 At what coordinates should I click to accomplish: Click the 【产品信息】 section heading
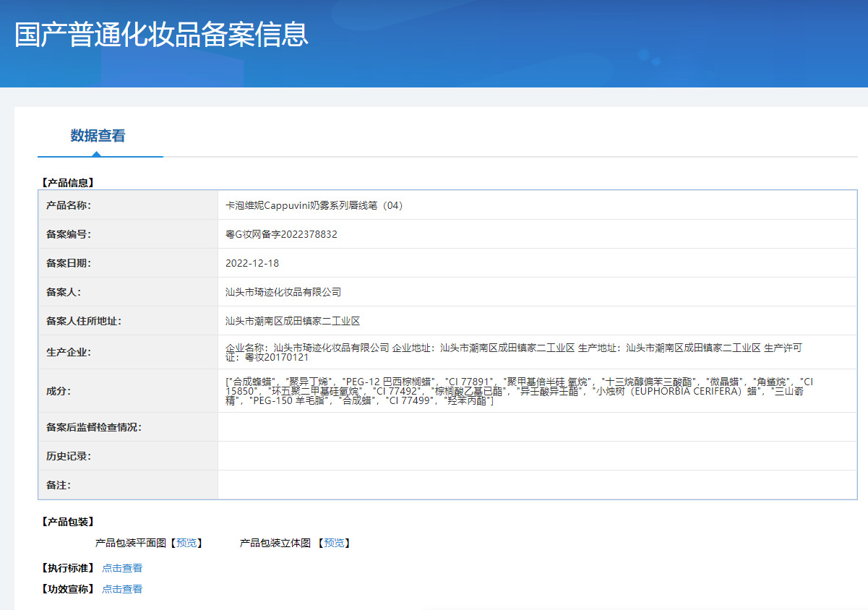pos(67,183)
